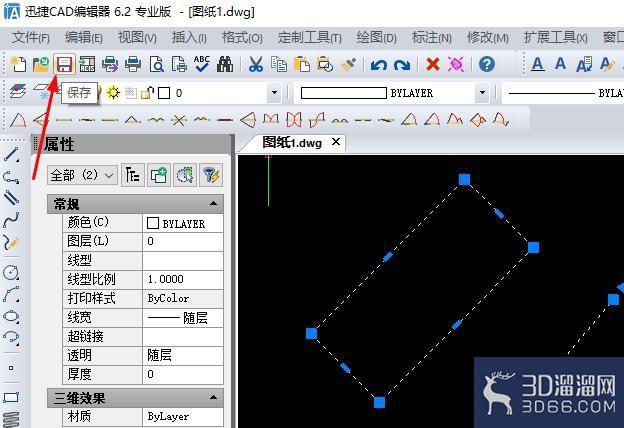Cut selection with scissors icon
Viewport: 624px width, 428px height.
pyautogui.click(x=256, y=64)
